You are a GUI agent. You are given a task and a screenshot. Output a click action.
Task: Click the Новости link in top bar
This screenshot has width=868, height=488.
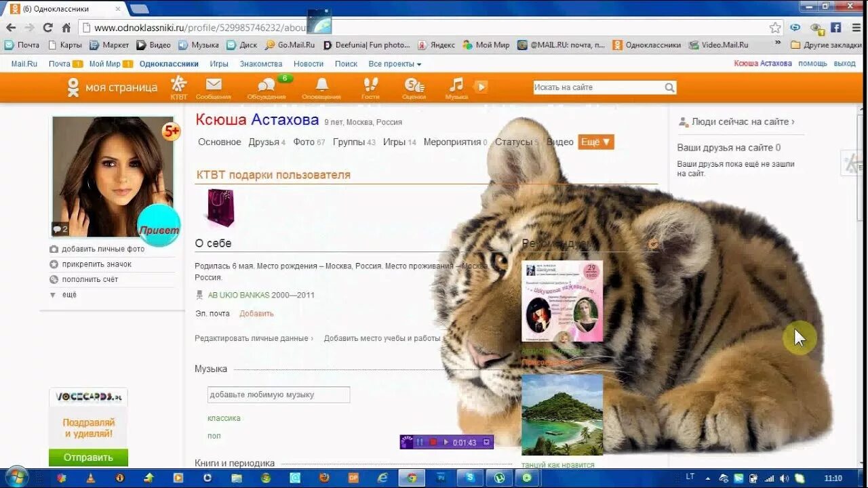pos(309,64)
